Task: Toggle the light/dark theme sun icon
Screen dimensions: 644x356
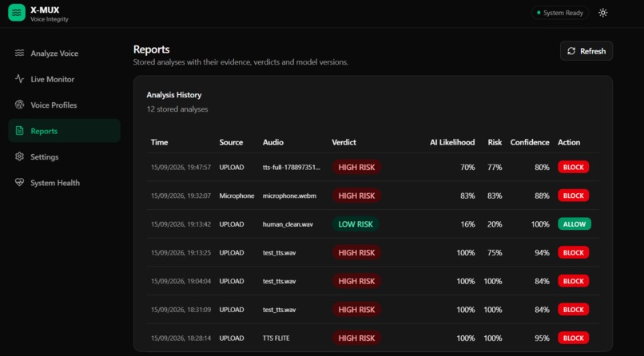Action: 602,13
